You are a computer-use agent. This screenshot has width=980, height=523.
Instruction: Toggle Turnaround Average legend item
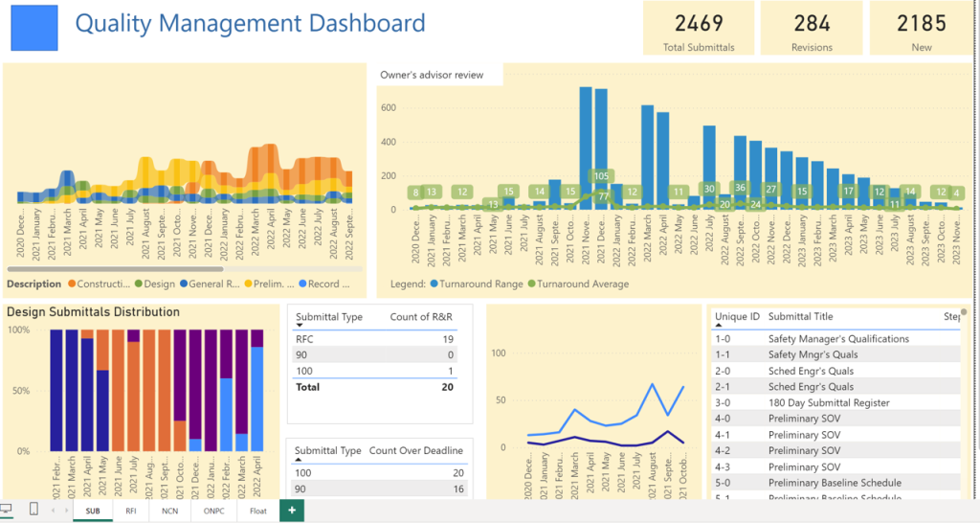click(x=583, y=284)
